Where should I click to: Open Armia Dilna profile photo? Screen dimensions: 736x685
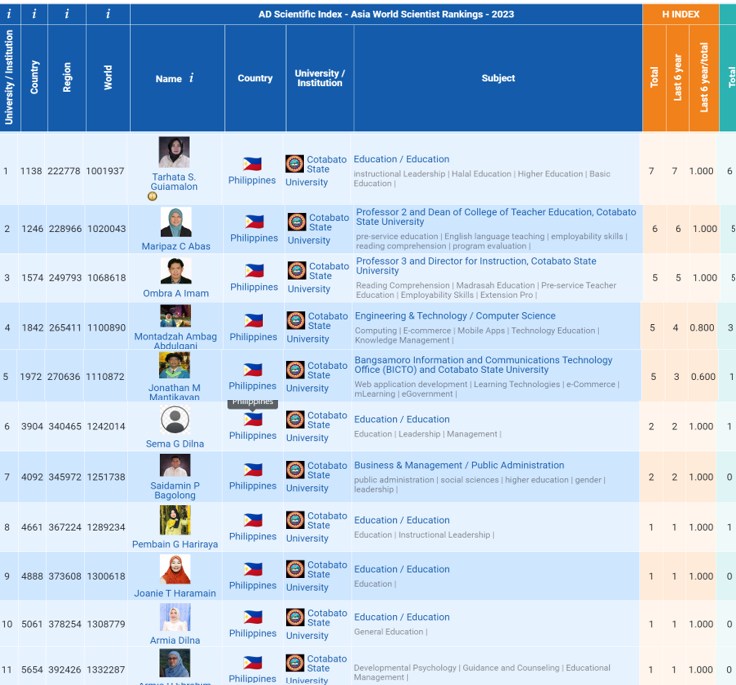click(175, 617)
